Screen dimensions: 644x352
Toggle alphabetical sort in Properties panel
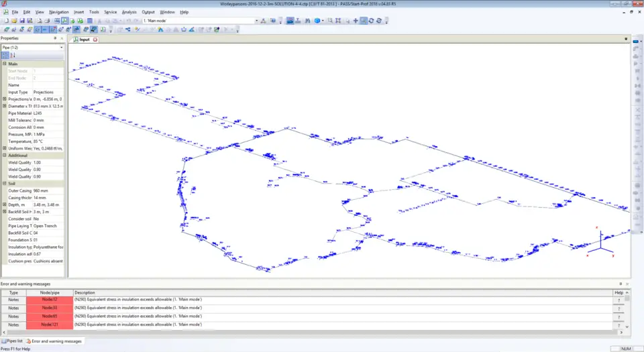click(13, 55)
